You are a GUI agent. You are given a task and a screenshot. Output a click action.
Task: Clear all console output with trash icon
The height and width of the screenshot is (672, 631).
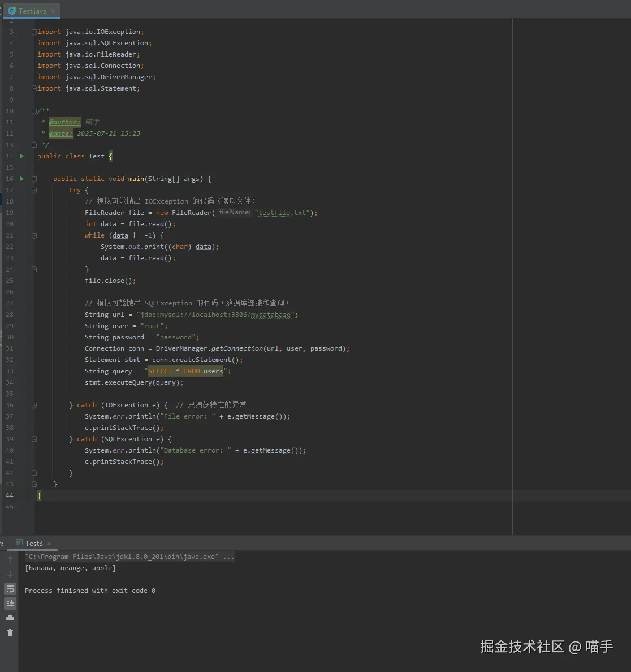(x=10, y=633)
